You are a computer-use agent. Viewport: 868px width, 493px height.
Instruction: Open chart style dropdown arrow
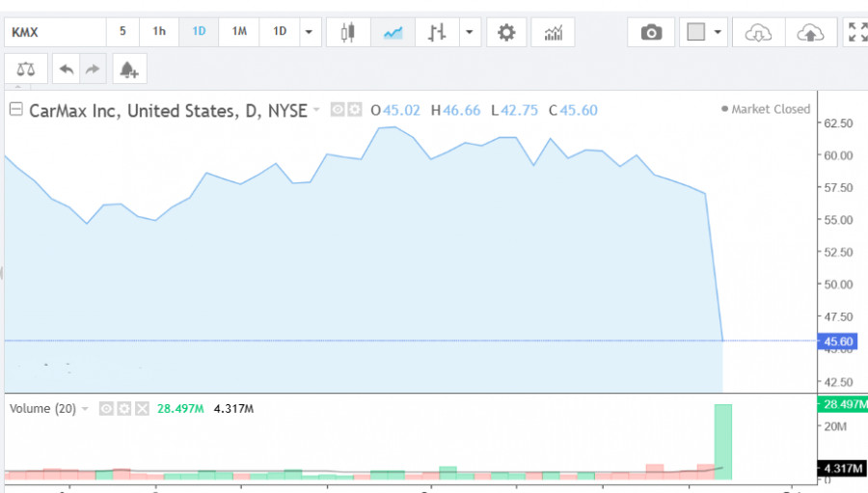tap(470, 32)
